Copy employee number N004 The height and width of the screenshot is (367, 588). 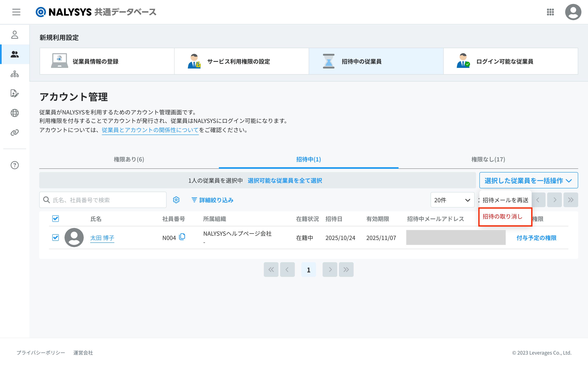tap(182, 237)
